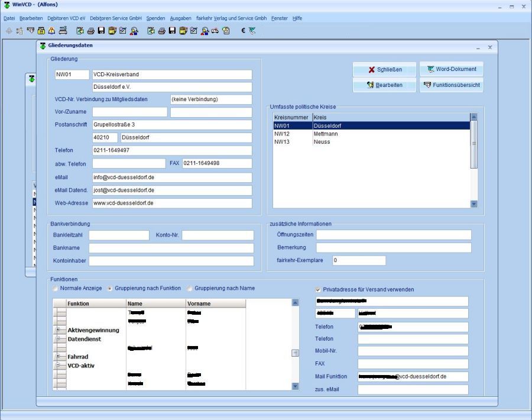Click the WinVCD application icon in the title bar
This screenshot has height=420, width=532.
7,5
